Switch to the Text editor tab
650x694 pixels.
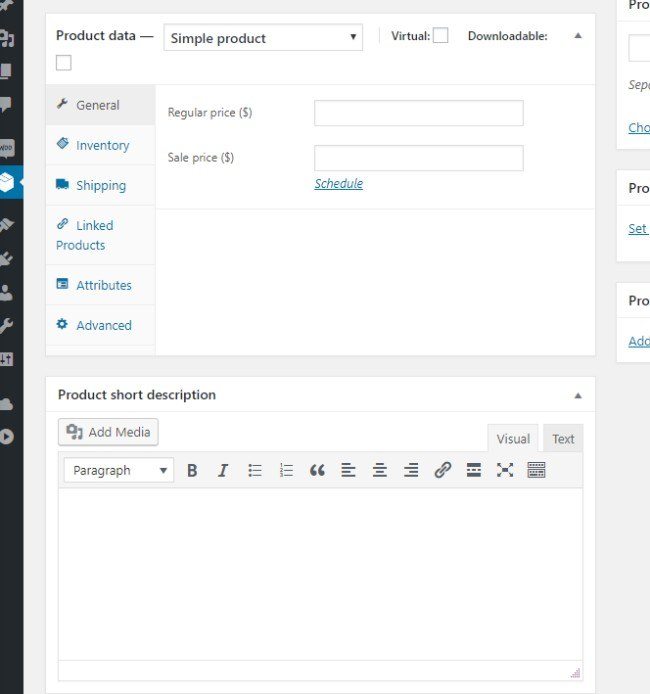coord(563,438)
